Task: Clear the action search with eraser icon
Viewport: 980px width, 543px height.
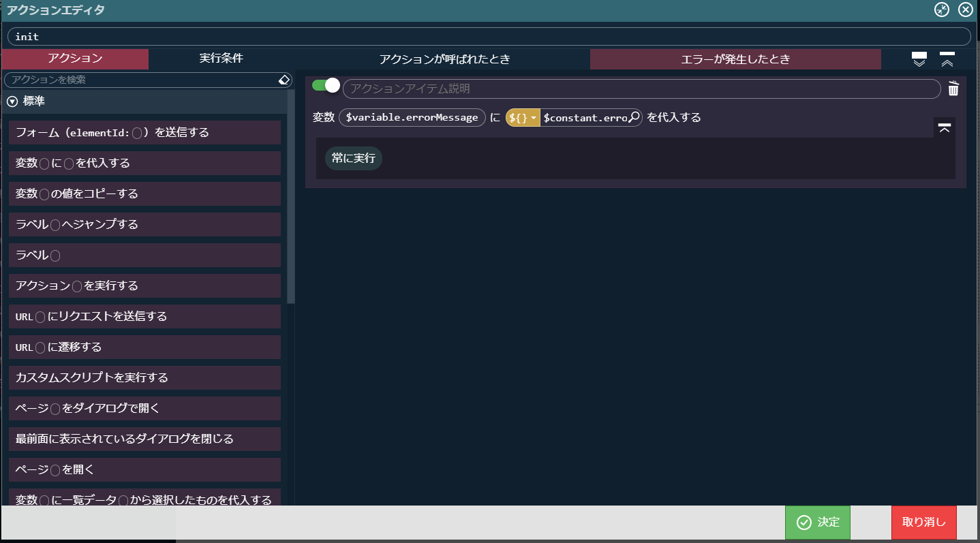Action: point(285,80)
